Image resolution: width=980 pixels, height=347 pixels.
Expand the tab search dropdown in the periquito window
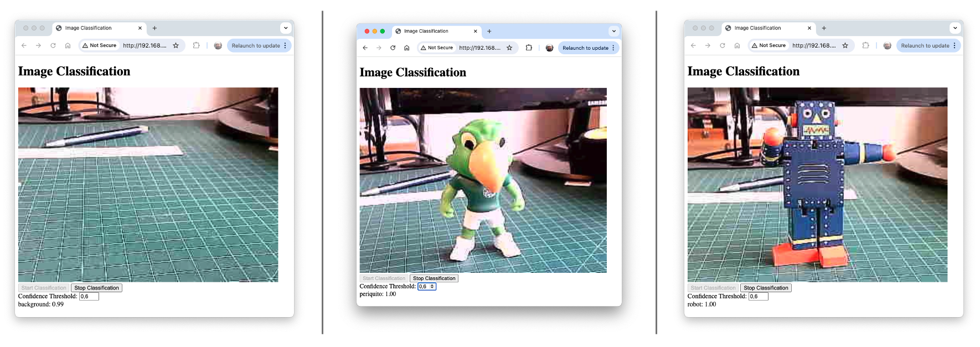(x=613, y=32)
